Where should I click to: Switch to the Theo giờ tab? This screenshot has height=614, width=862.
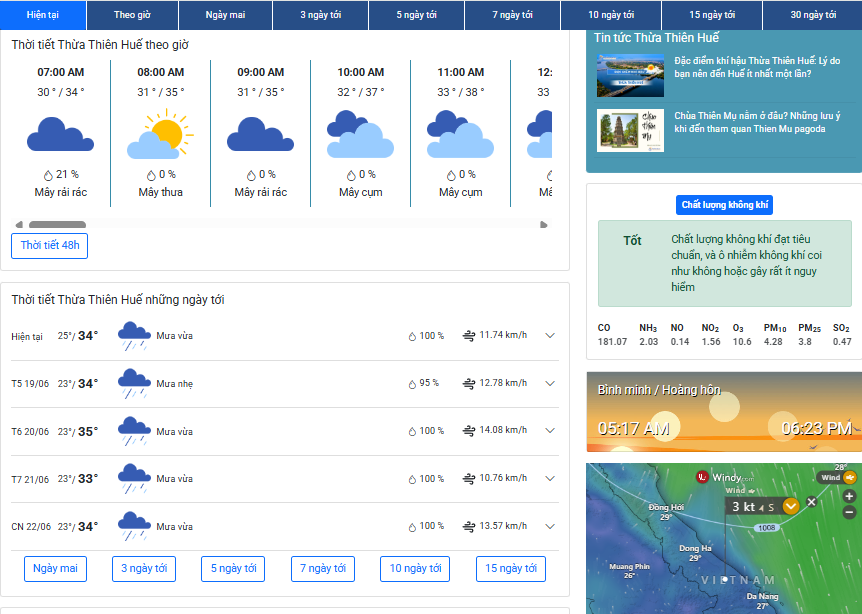click(132, 15)
